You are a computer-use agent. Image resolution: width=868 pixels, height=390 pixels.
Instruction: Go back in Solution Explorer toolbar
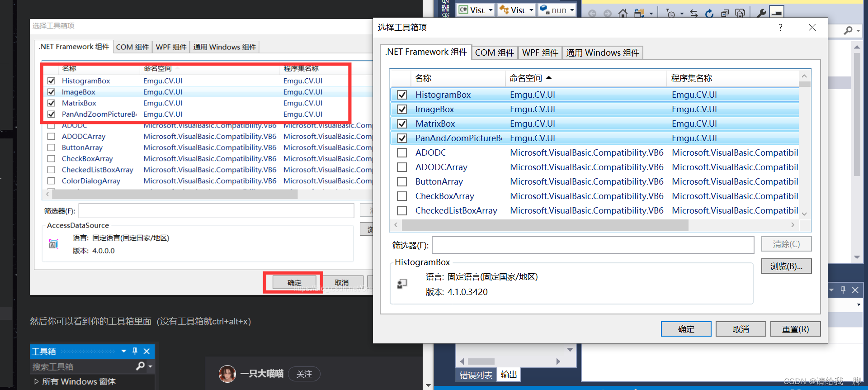(x=592, y=14)
